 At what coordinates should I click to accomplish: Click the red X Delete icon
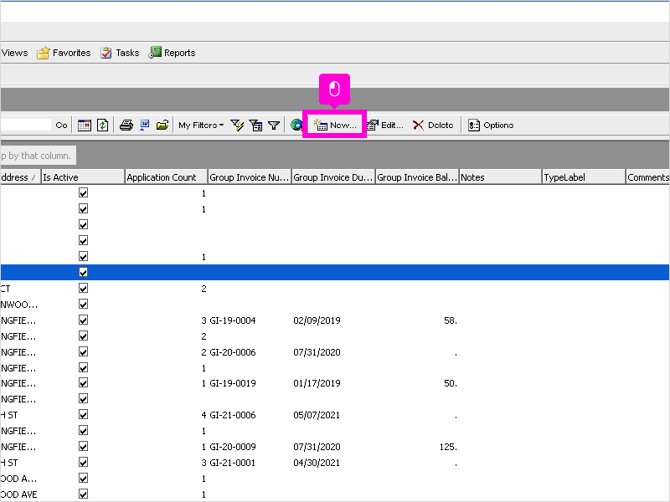pos(418,125)
